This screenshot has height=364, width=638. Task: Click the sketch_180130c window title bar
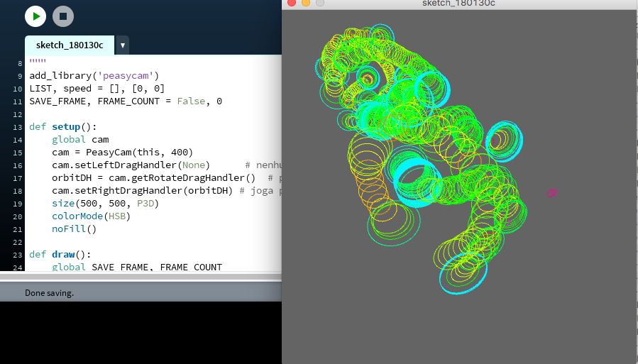pyautogui.click(x=458, y=4)
